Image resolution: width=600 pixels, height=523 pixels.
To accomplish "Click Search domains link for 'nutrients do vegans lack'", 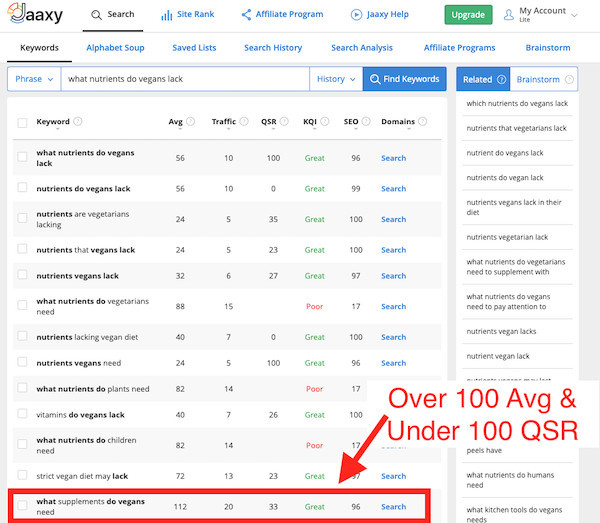I will pos(393,189).
